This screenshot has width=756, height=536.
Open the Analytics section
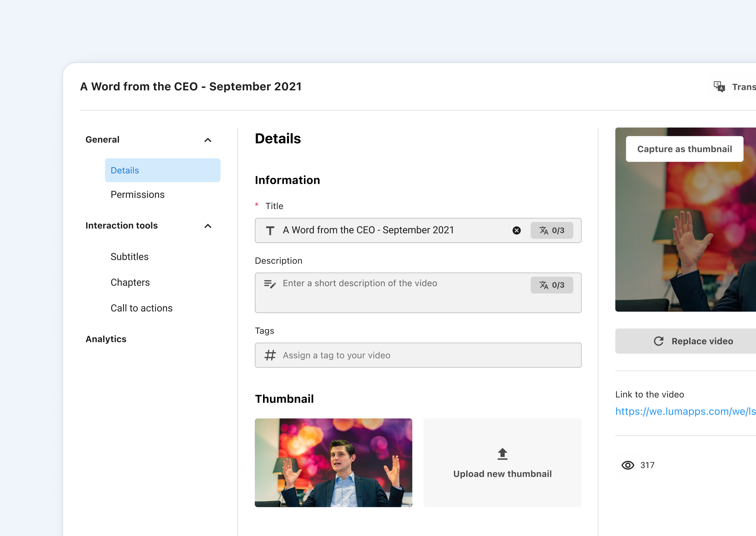pyautogui.click(x=106, y=339)
